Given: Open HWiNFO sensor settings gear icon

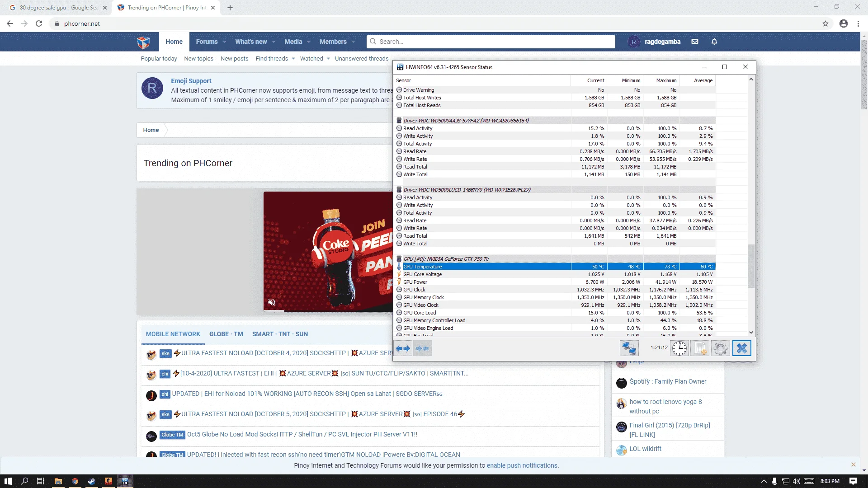Looking at the screenshot, I should click(721, 348).
